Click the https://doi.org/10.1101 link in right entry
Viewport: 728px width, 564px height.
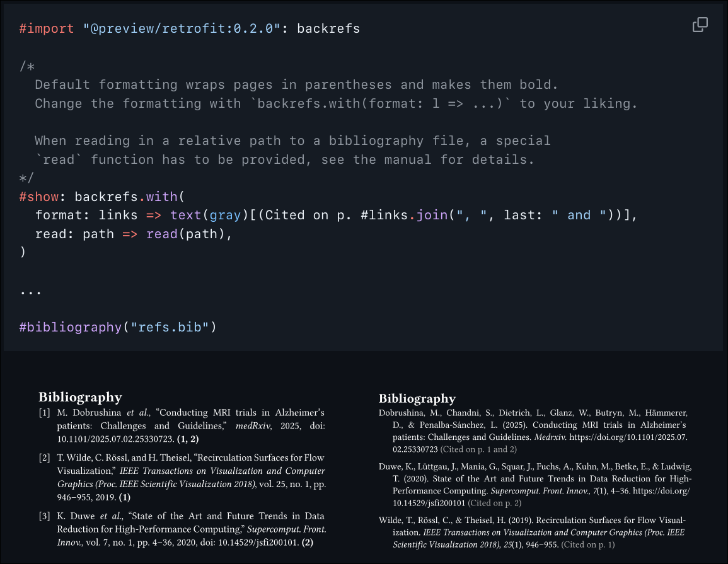pos(540,443)
